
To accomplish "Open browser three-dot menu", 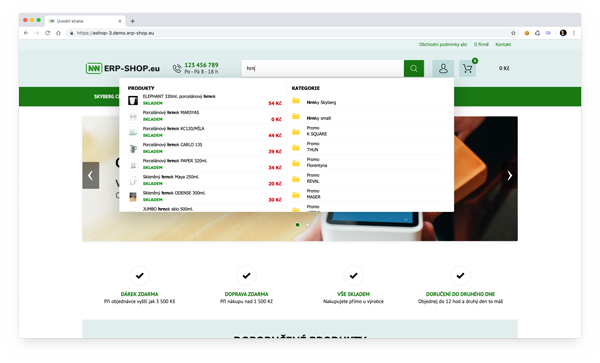I will coord(574,33).
